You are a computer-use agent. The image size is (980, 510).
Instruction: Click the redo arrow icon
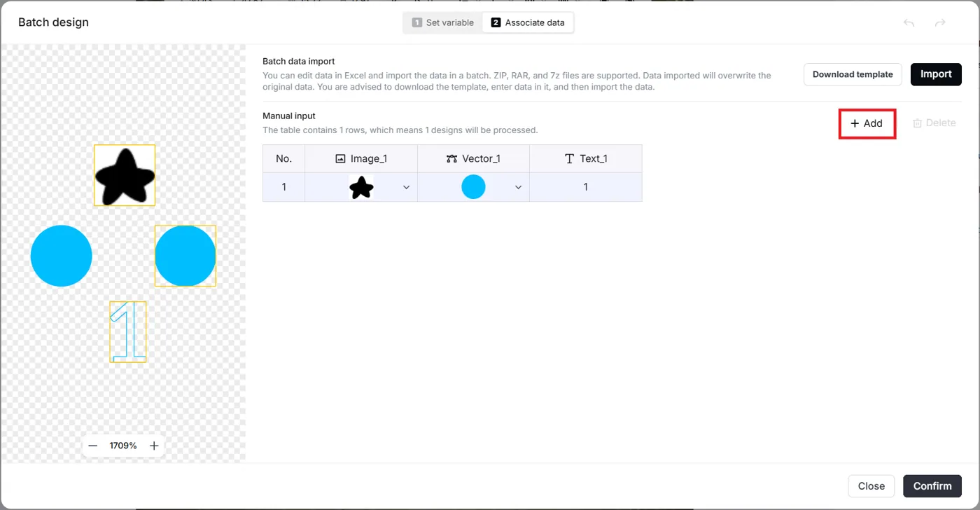[x=940, y=23]
